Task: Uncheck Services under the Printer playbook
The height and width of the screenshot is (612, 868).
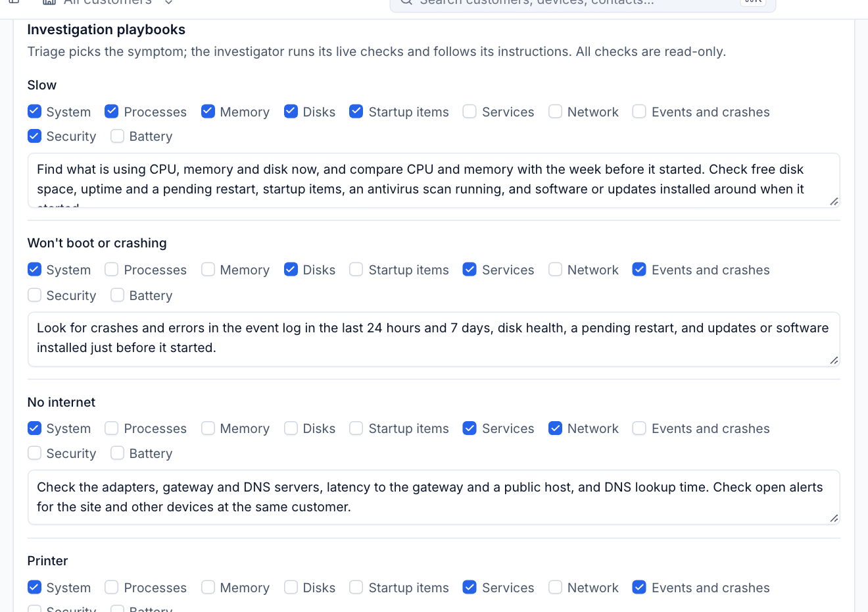Action: pyautogui.click(x=470, y=587)
